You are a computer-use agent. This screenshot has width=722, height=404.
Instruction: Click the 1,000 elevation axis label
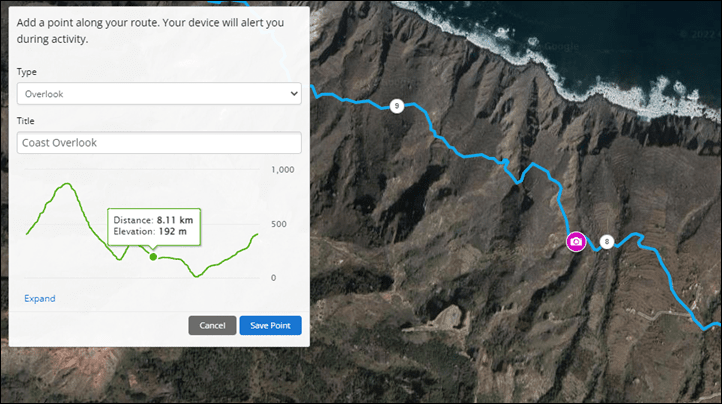click(x=282, y=170)
